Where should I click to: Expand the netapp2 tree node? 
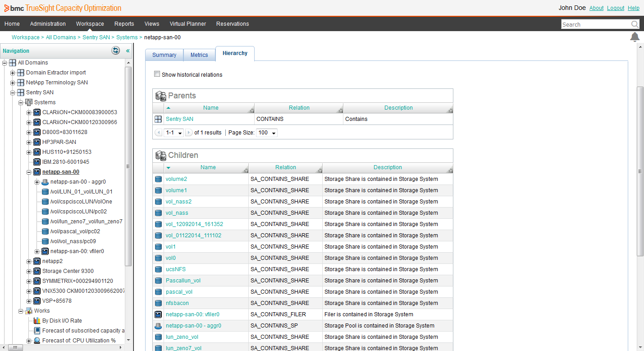tap(29, 261)
